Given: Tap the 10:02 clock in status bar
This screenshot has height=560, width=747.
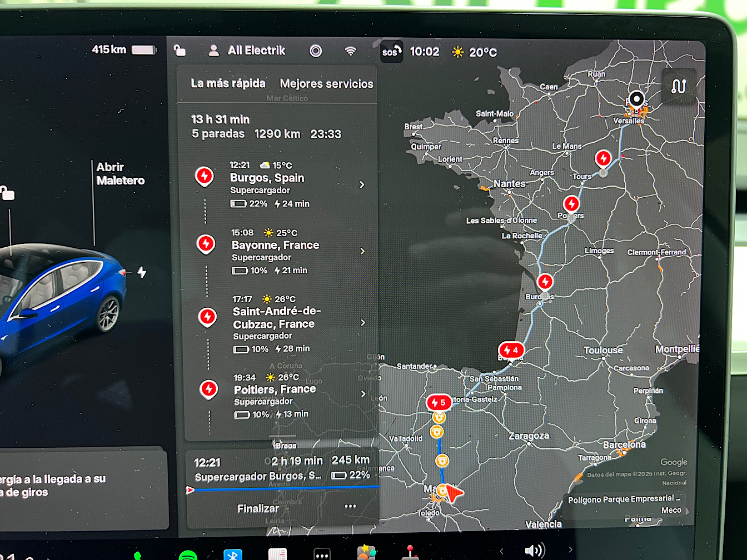Looking at the screenshot, I should click(425, 52).
